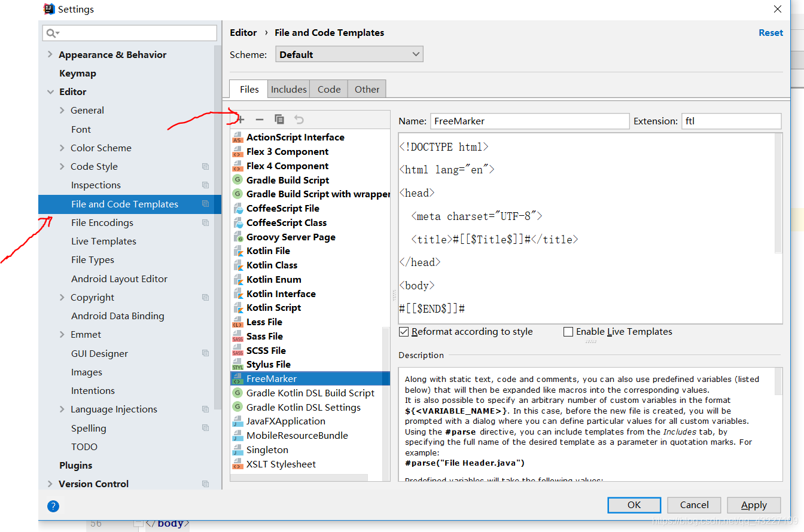Click the Less File icon
This screenshot has width=804, height=532.
237,322
